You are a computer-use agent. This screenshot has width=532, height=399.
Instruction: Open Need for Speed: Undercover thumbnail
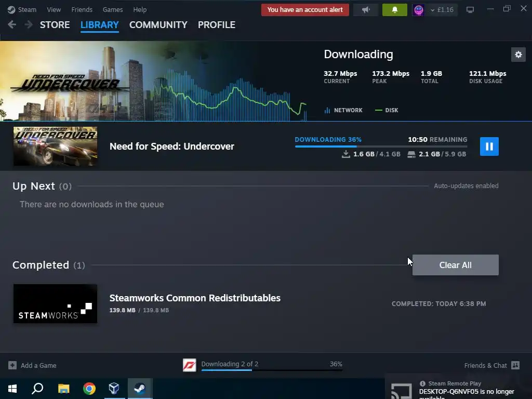pos(55,146)
